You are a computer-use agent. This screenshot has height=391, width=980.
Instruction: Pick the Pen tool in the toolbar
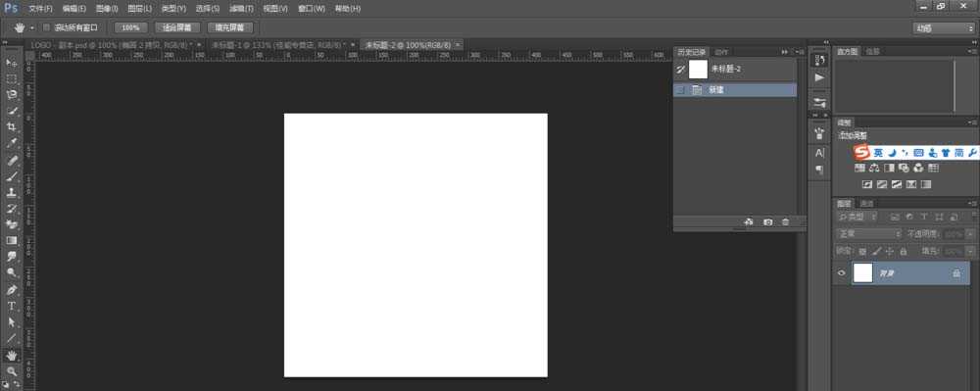(x=11, y=290)
